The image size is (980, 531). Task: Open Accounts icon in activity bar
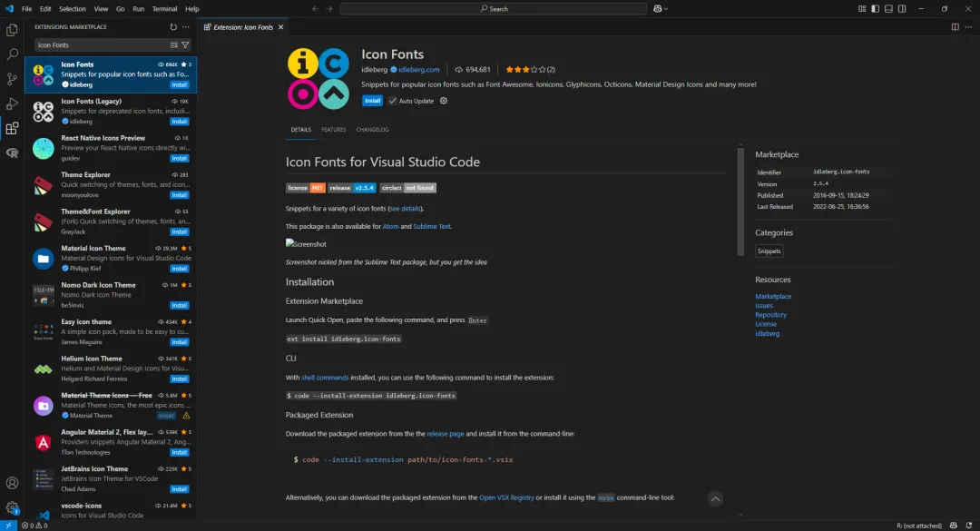(12, 483)
